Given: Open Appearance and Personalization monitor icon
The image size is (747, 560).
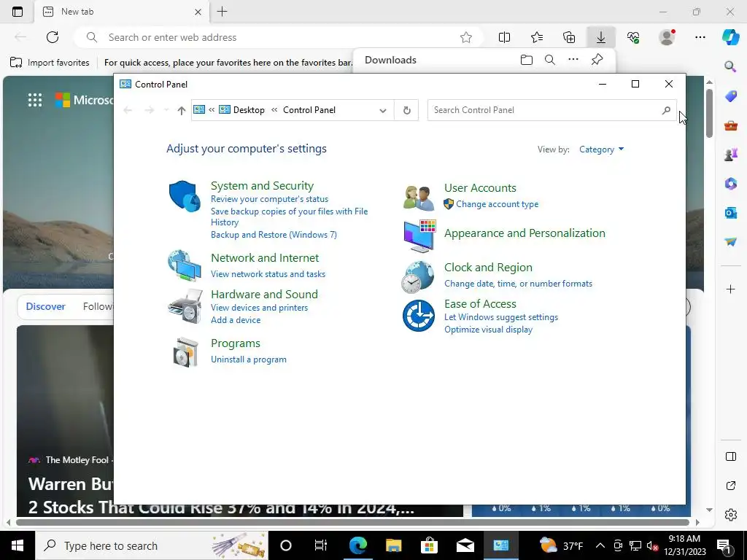Looking at the screenshot, I should (419, 236).
